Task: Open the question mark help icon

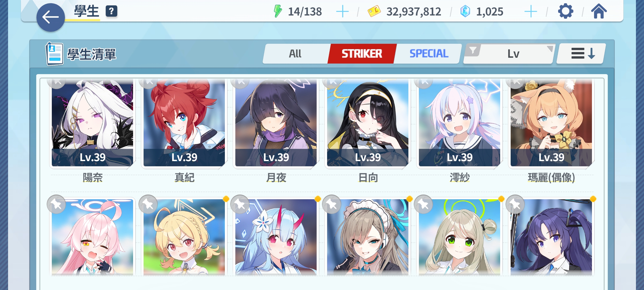Action: (111, 11)
